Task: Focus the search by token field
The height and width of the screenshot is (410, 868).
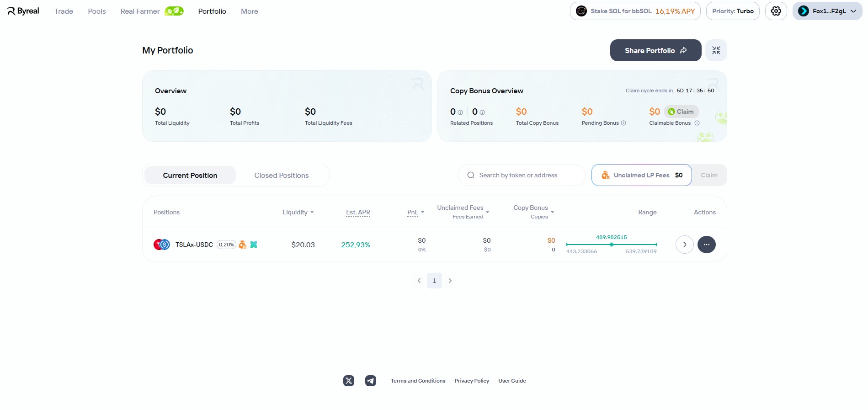Action: coord(522,175)
